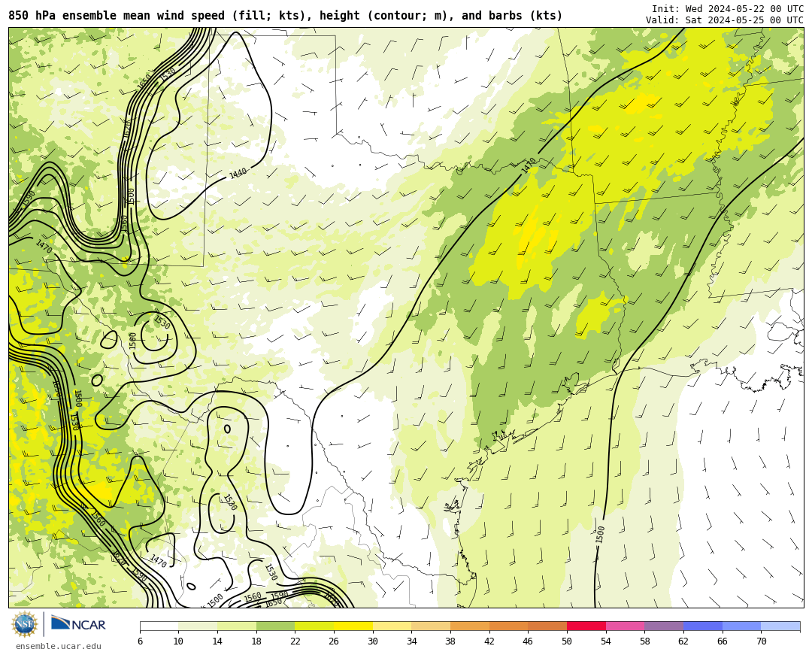Click the blue 62–66 kts colorbar segment

click(703, 626)
